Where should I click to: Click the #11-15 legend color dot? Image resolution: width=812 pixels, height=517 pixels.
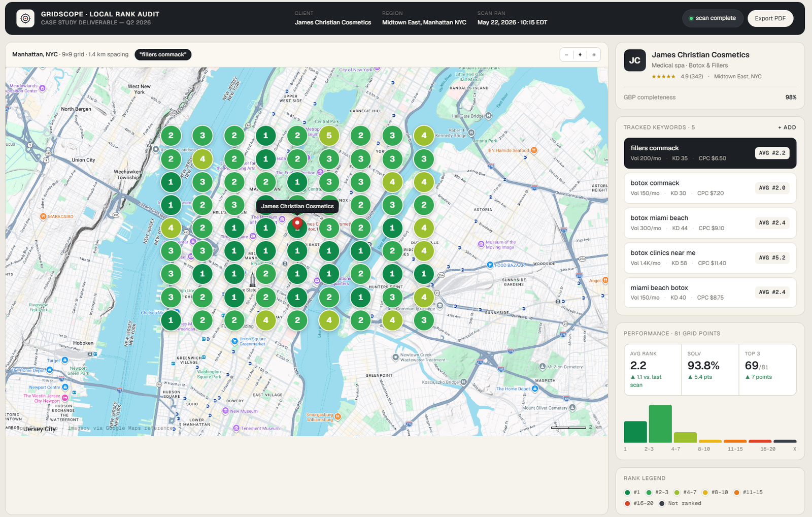[x=736, y=493]
